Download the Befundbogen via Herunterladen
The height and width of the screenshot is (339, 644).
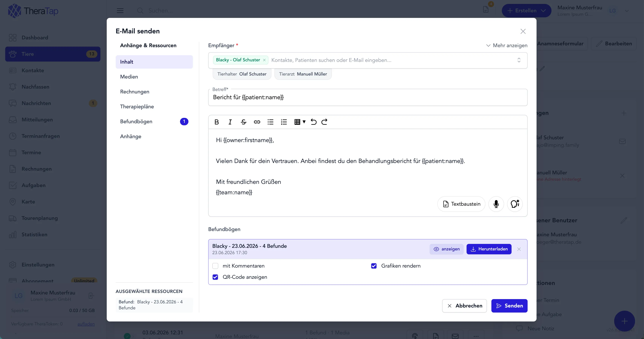[489, 249]
